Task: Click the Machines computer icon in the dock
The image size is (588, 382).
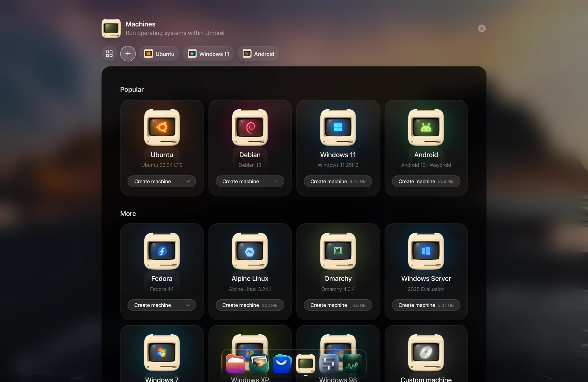Action: coord(305,364)
